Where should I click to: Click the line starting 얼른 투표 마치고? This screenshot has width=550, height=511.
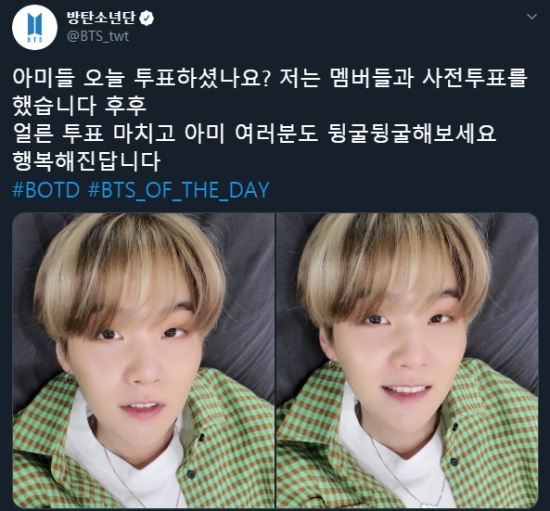(254, 134)
